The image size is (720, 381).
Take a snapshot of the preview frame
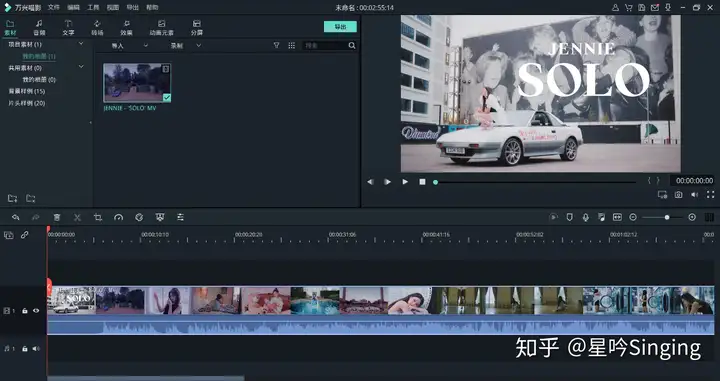tap(678, 195)
